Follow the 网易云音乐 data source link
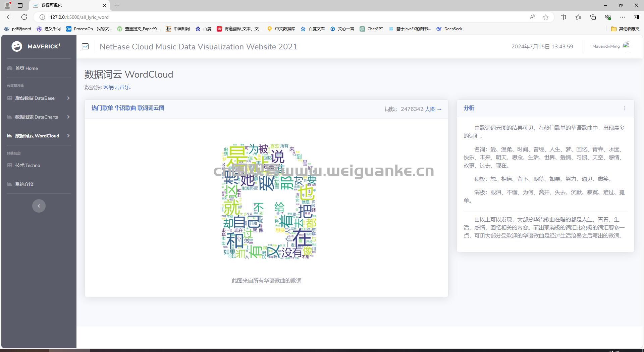 [x=117, y=87]
